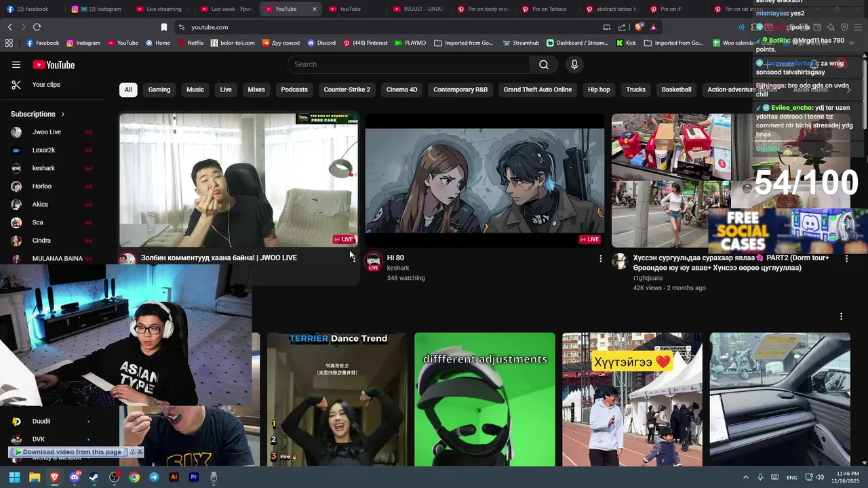Screen dimensions: 868x488
Task: Click the YouTube search input field
Action: (x=408, y=64)
